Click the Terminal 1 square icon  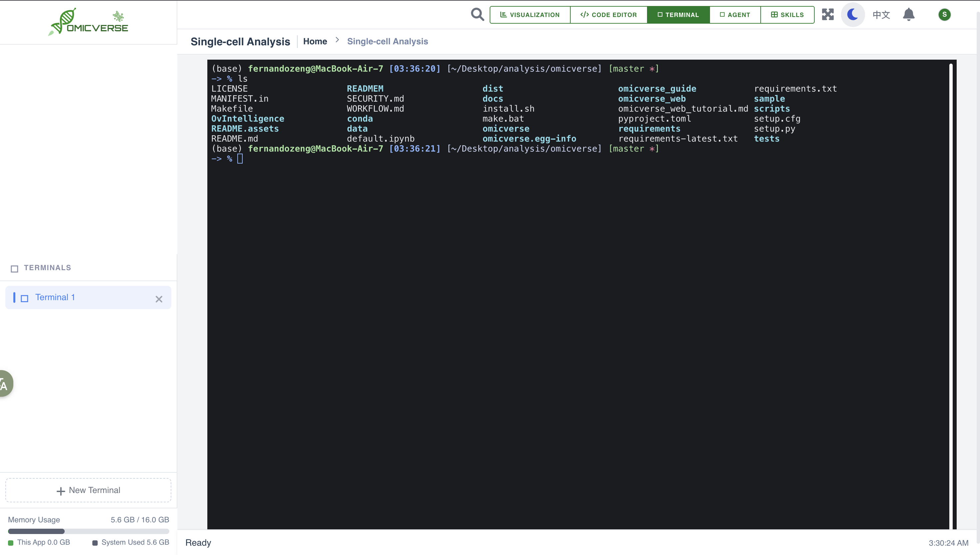point(24,298)
